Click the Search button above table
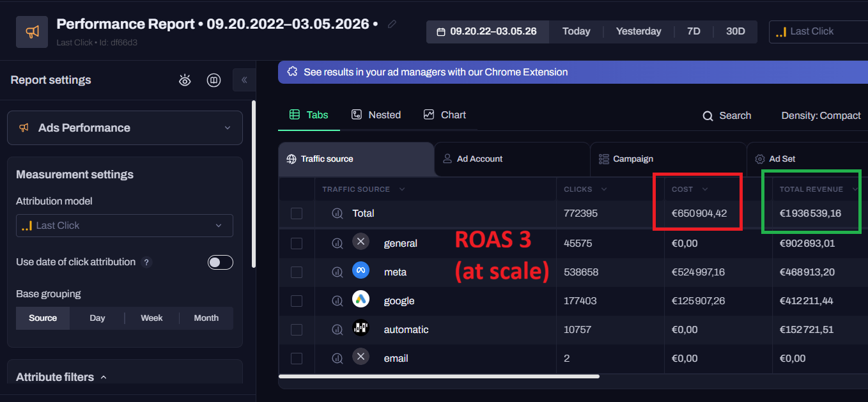This screenshot has width=868, height=402. click(727, 116)
